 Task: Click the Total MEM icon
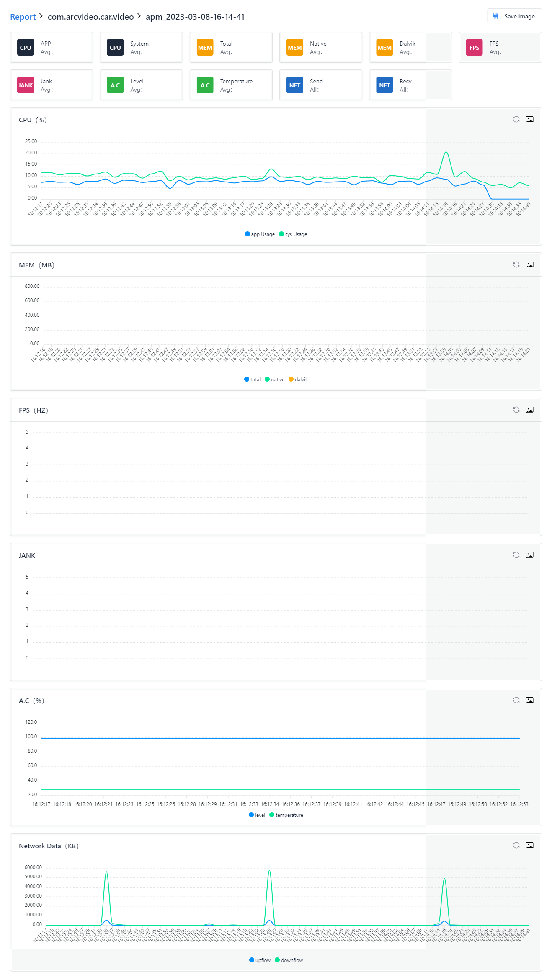(205, 48)
